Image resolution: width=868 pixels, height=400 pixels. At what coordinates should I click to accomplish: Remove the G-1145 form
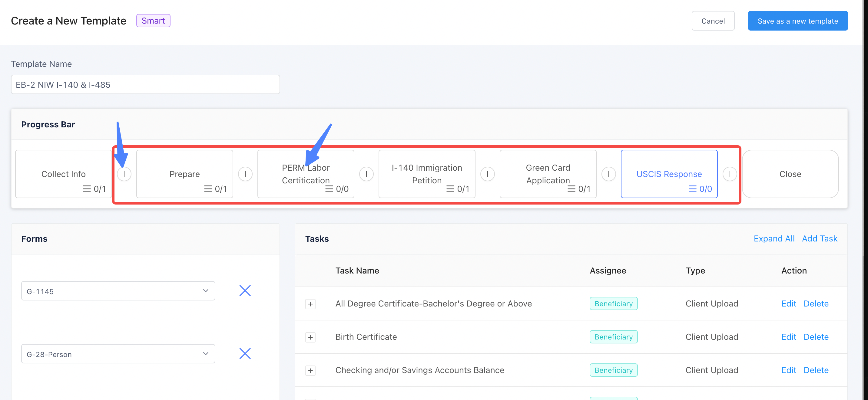(245, 290)
